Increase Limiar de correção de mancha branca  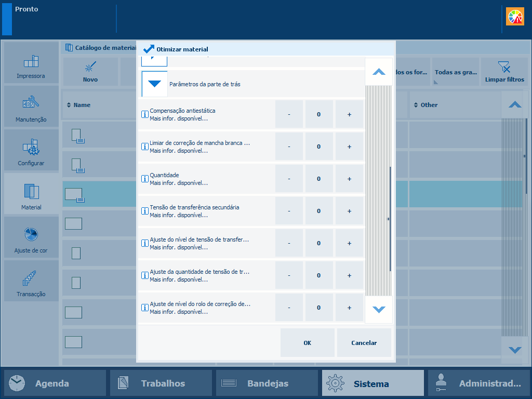point(349,147)
